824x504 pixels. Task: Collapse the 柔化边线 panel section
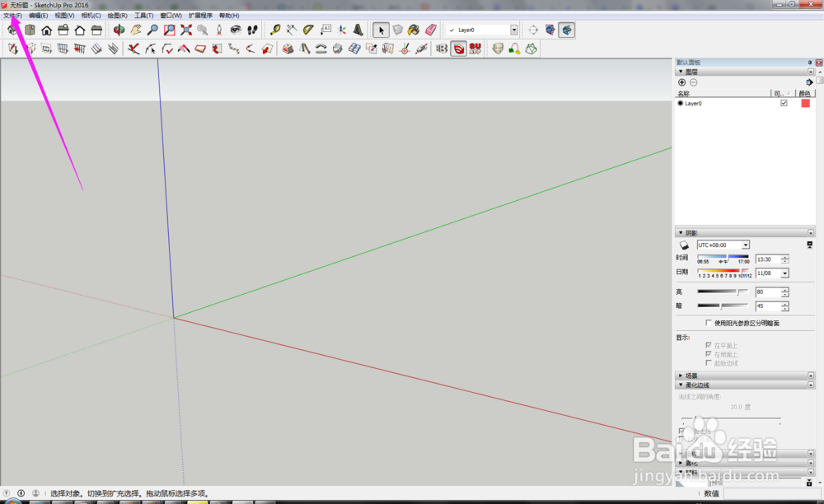click(681, 385)
